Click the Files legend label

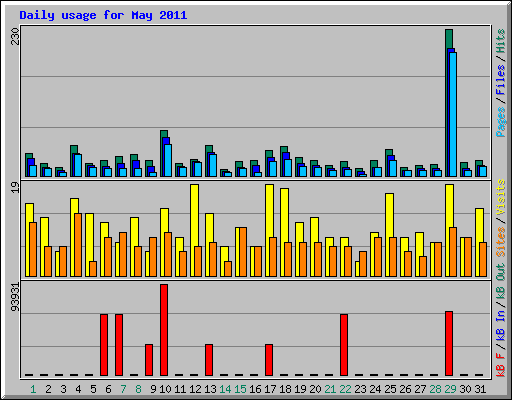click(500, 80)
